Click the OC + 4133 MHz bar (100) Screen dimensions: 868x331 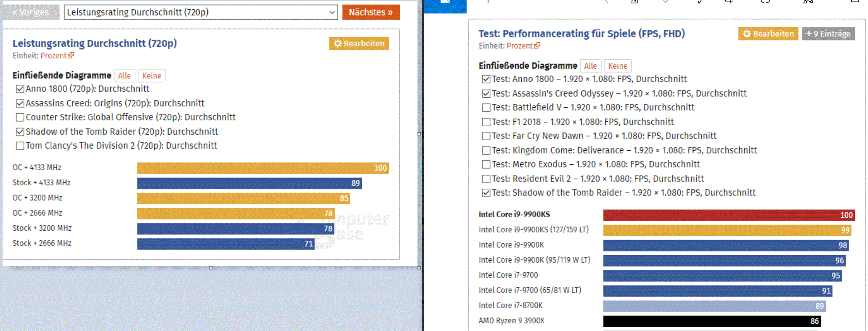263,168
